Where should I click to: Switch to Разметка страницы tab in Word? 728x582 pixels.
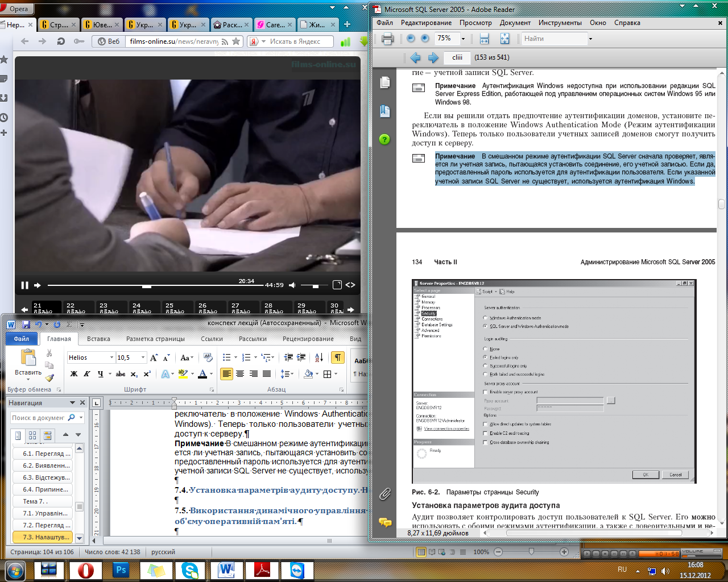click(155, 339)
